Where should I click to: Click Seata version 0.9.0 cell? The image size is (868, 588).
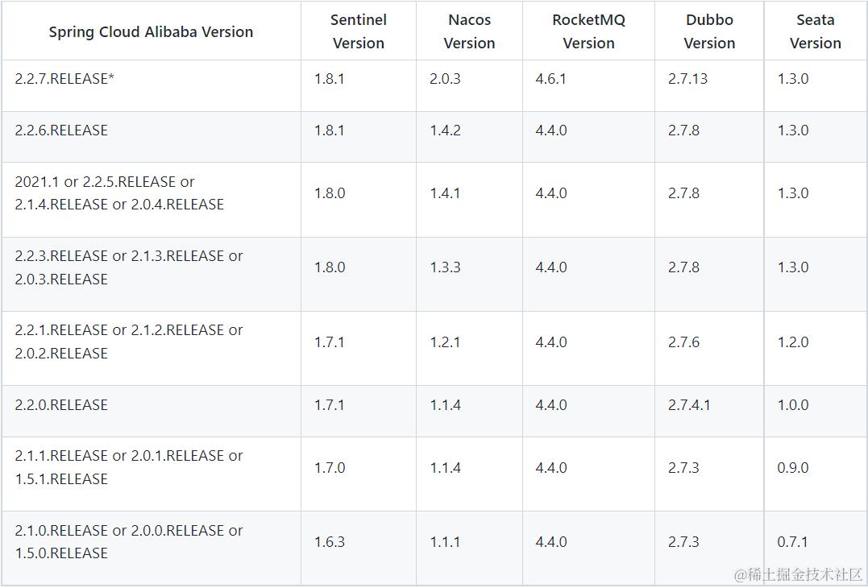tap(792, 468)
